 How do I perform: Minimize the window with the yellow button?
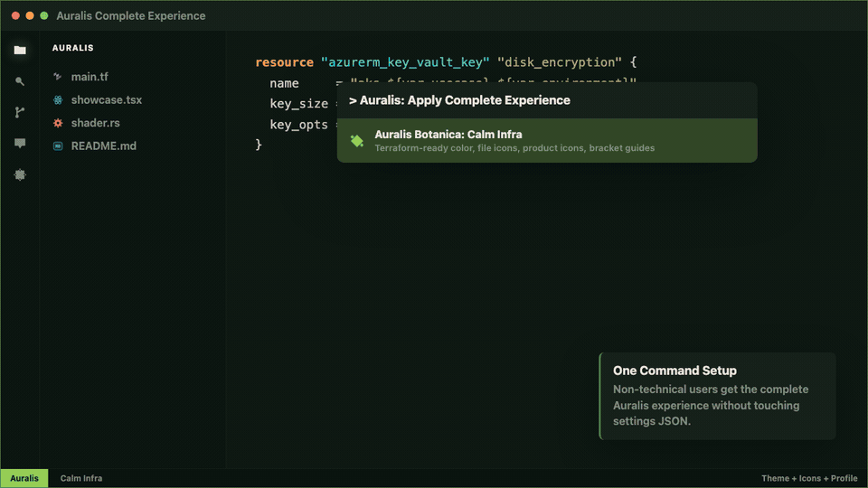(x=30, y=16)
